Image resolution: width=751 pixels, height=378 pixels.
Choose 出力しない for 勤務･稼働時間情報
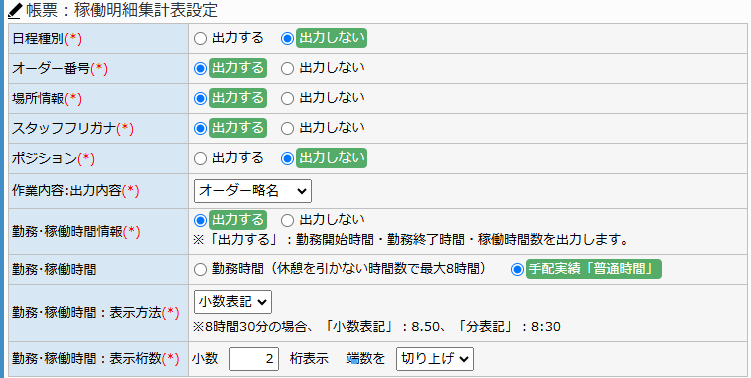point(287,220)
